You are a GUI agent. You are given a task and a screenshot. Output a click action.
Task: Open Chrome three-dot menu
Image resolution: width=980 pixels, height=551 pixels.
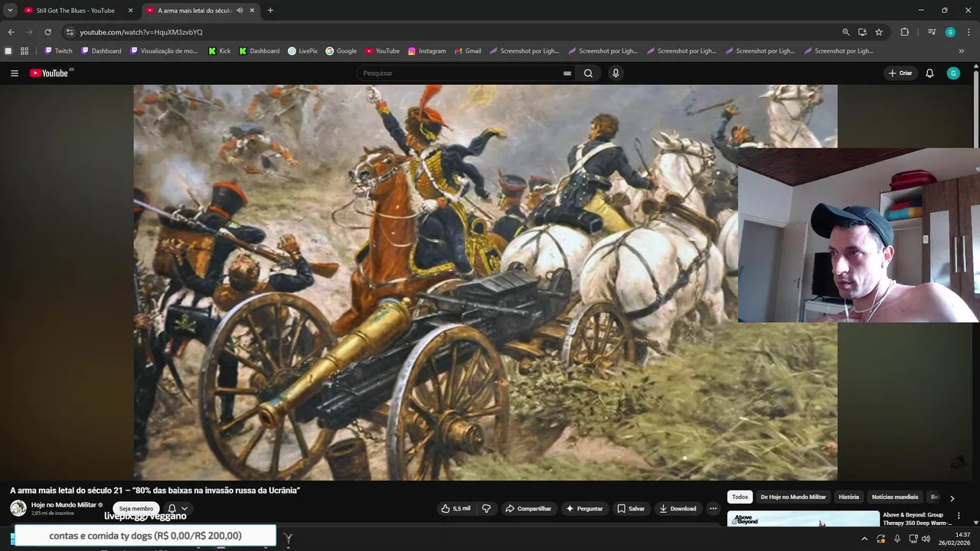point(969,32)
